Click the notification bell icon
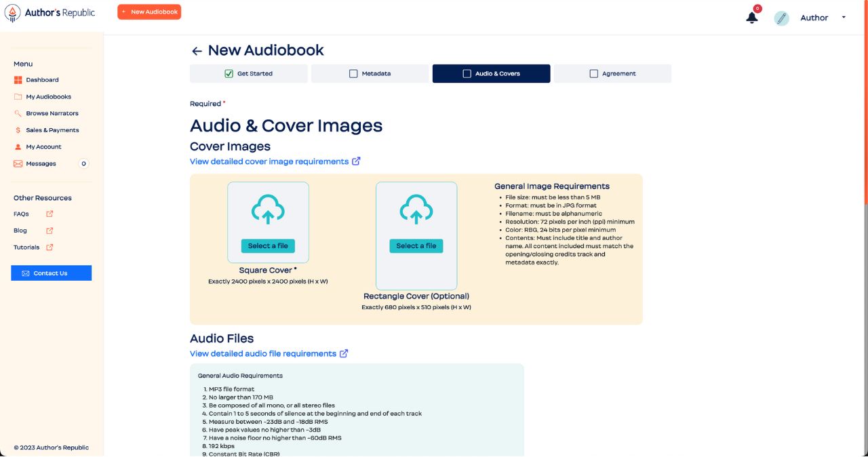This screenshot has width=868, height=457. [x=751, y=18]
